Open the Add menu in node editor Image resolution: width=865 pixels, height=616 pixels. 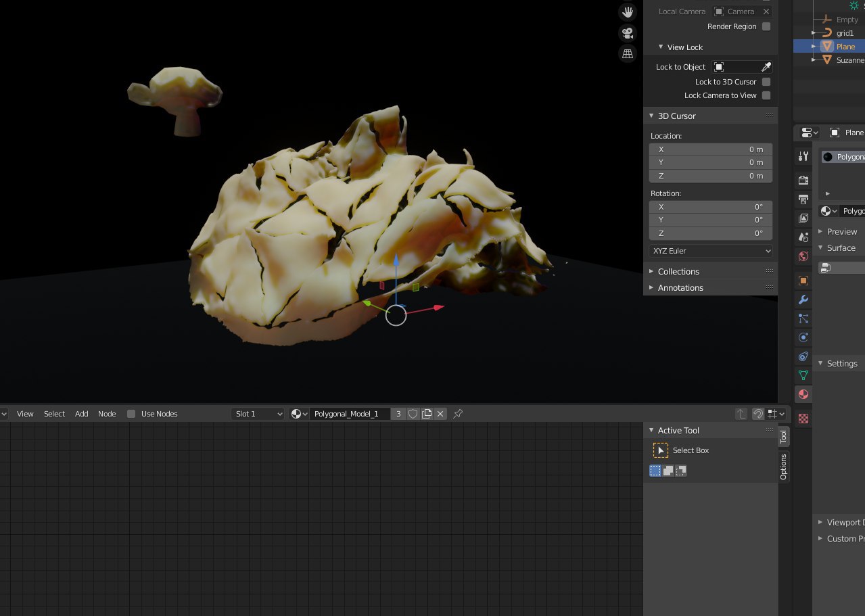[x=81, y=414]
